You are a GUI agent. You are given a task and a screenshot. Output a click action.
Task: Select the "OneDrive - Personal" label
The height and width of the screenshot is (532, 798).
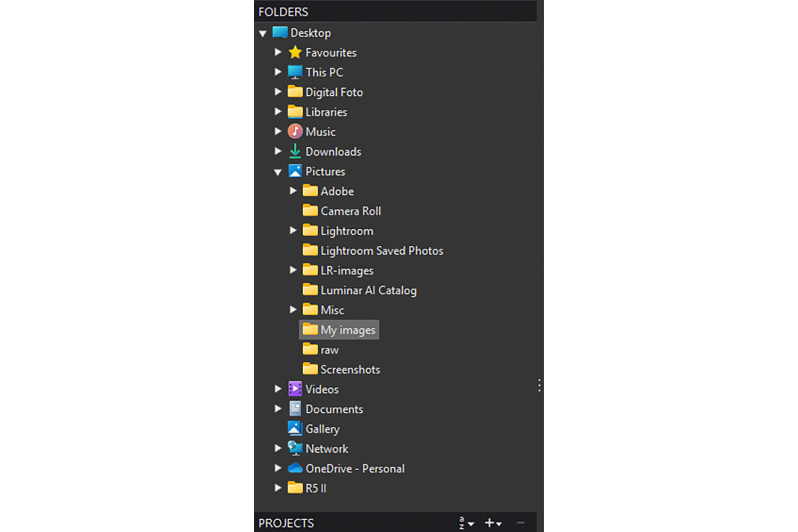coord(355,469)
